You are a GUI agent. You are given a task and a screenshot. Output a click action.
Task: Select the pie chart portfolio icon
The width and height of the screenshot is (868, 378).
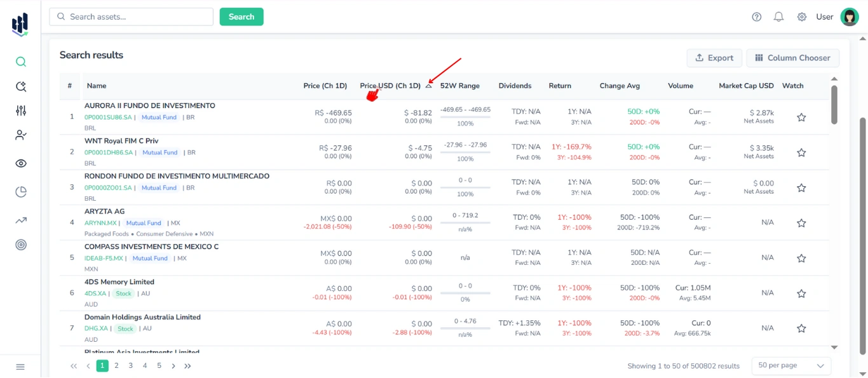coord(20,191)
